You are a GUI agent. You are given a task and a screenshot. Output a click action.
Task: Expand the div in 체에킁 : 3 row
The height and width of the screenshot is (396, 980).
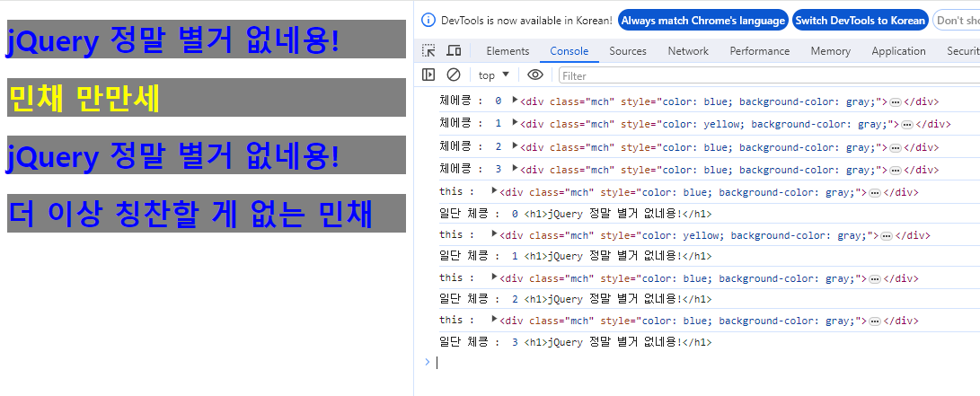(515, 168)
